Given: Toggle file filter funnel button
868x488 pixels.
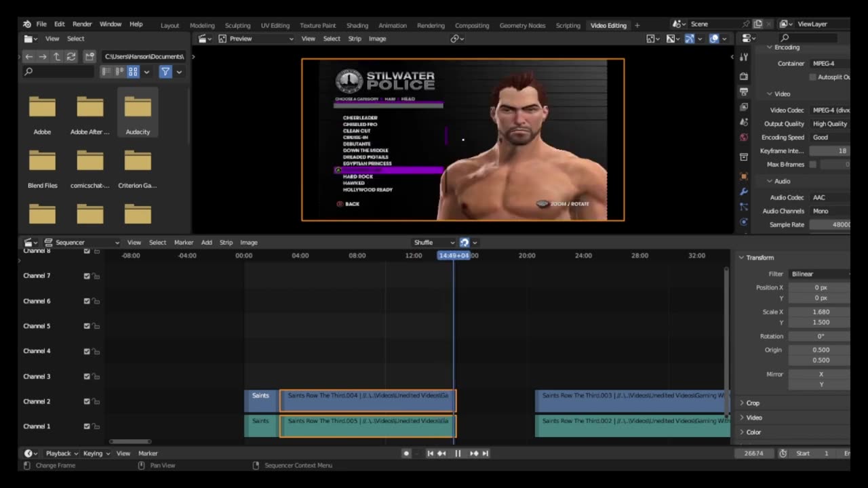Looking at the screenshot, I should (x=165, y=71).
